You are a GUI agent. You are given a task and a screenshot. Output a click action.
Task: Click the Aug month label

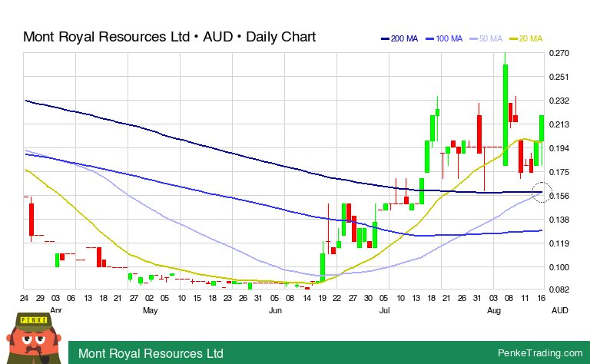pyautogui.click(x=494, y=310)
